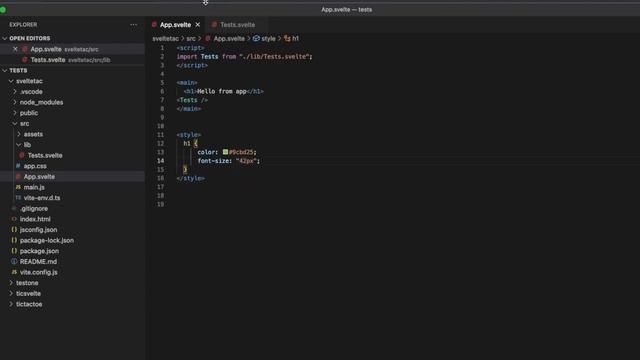
Task: Click the braces icon beside package-lock.json
Action: (14, 240)
